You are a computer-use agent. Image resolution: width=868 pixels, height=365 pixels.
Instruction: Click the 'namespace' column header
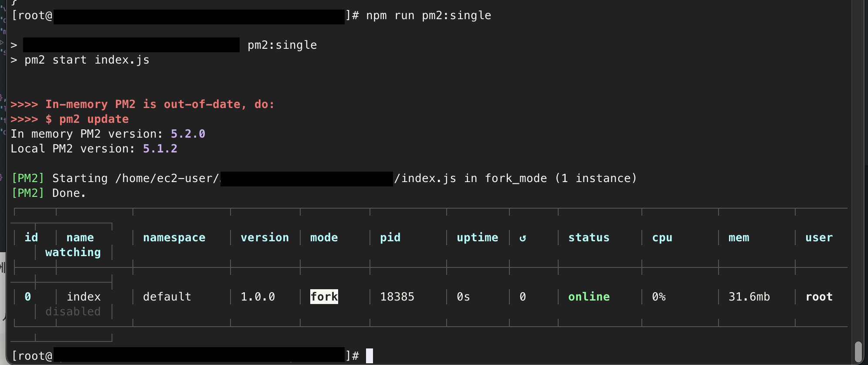pyautogui.click(x=174, y=237)
